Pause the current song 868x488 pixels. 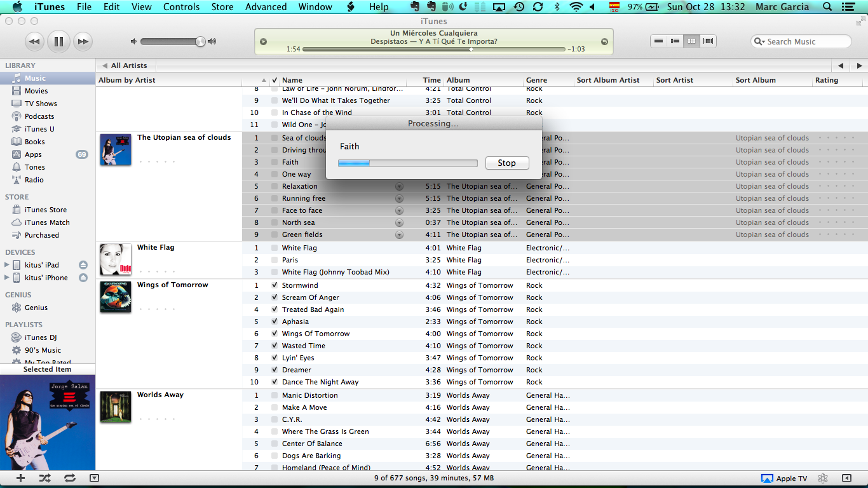pos(58,42)
